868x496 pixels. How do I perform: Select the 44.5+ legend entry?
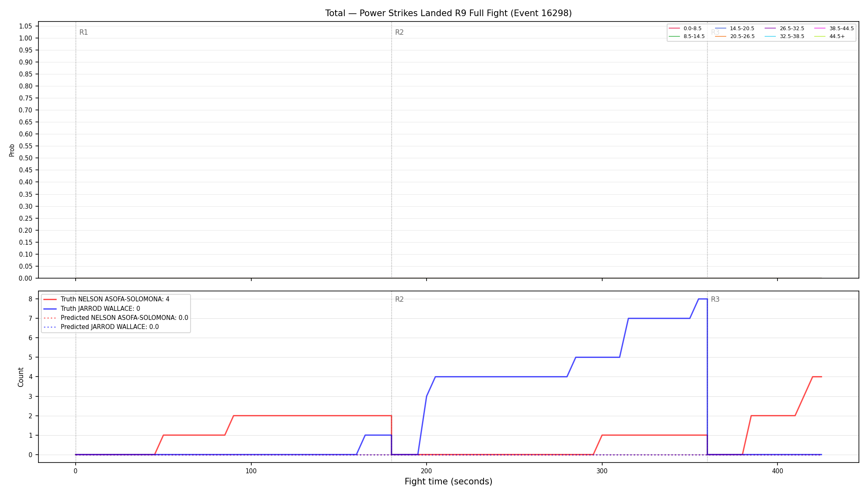point(830,36)
